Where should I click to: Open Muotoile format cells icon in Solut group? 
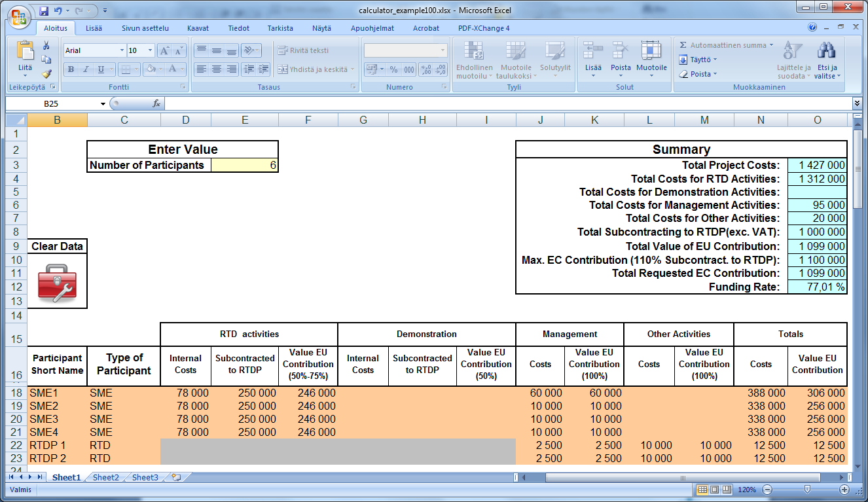pos(651,51)
